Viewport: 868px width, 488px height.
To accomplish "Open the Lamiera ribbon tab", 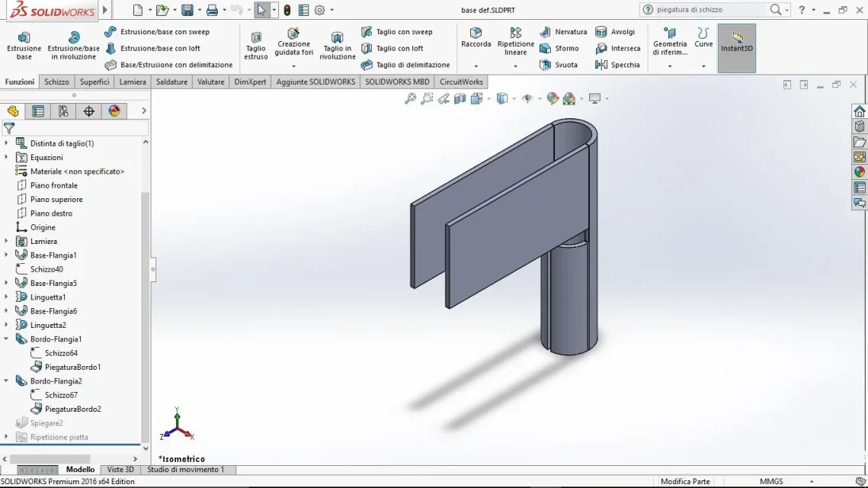I will pyautogui.click(x=133, y=82).
